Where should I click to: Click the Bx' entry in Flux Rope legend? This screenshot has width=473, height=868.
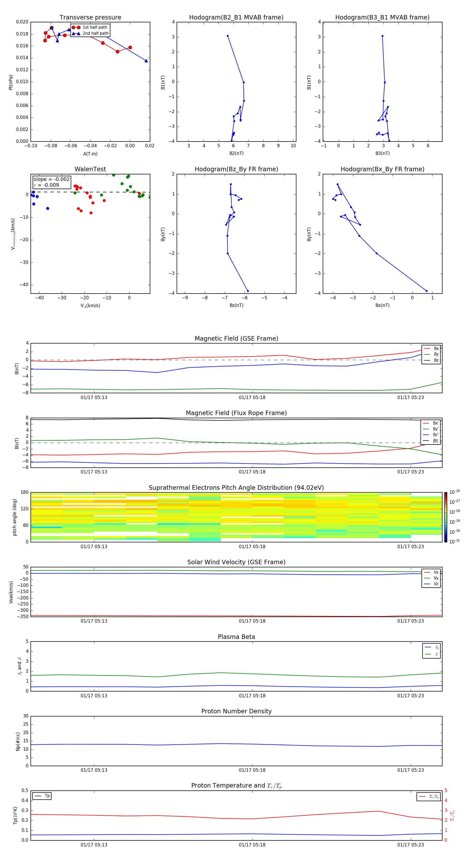[431, 423]
